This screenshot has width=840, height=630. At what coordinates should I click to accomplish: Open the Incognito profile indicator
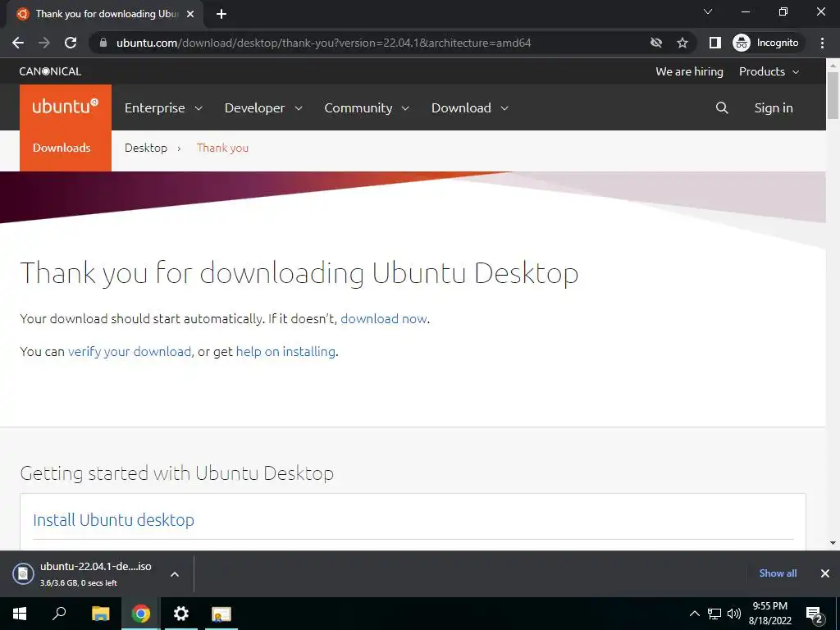766,43
